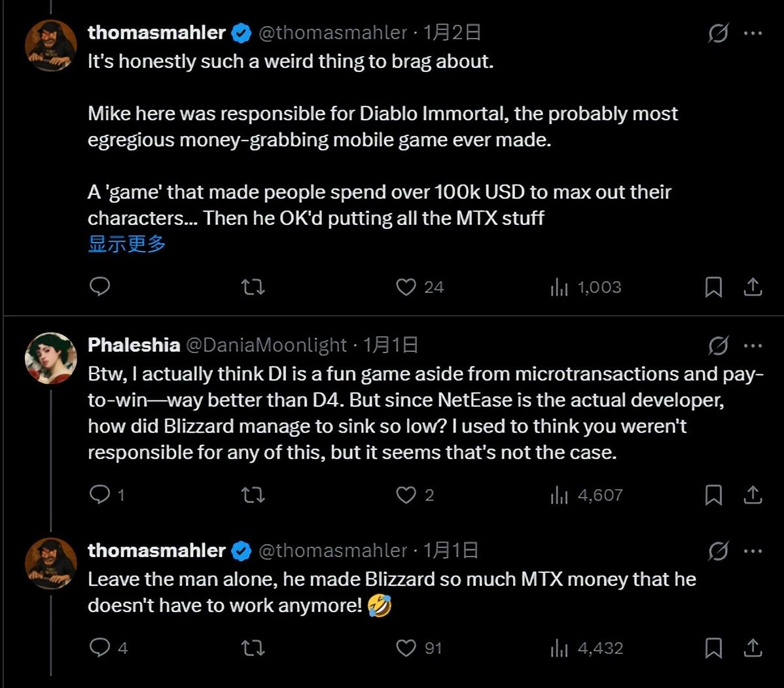Open 1月2日 timestamp of first tweet

point(452,33)
